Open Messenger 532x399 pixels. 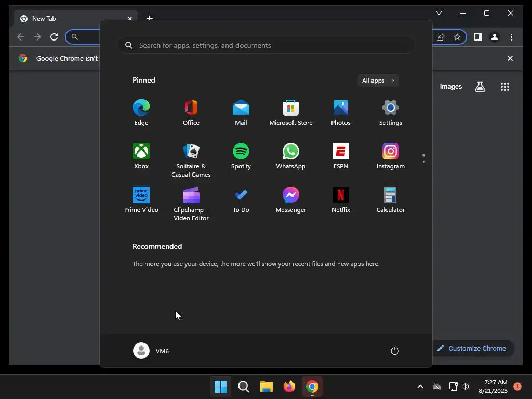click(291, 200)
